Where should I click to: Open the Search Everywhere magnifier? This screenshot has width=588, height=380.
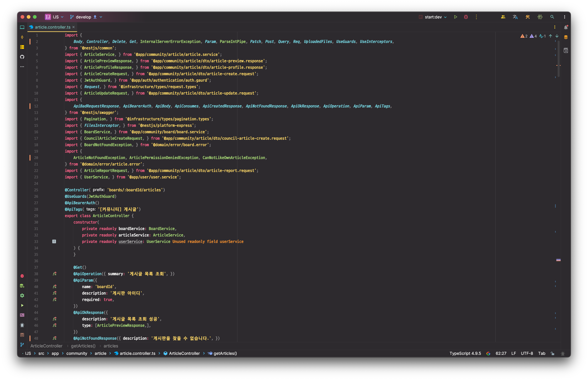click(x=552, y=17)
